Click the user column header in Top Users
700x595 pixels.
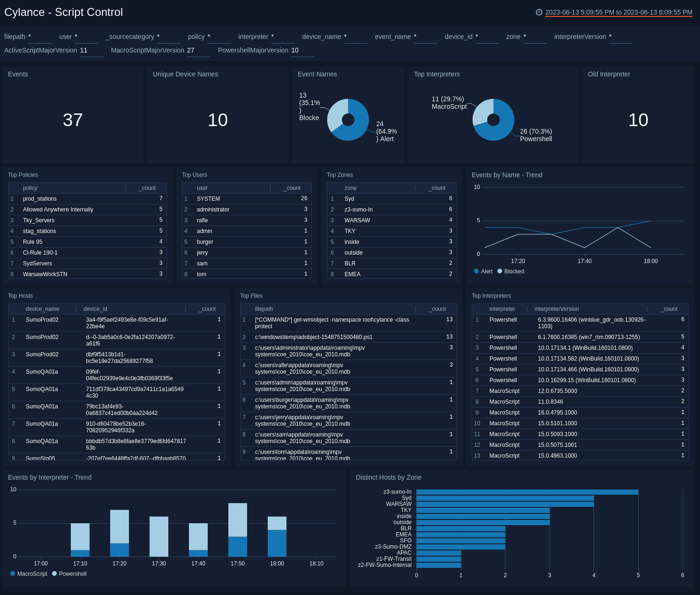[x=202, y=188]
